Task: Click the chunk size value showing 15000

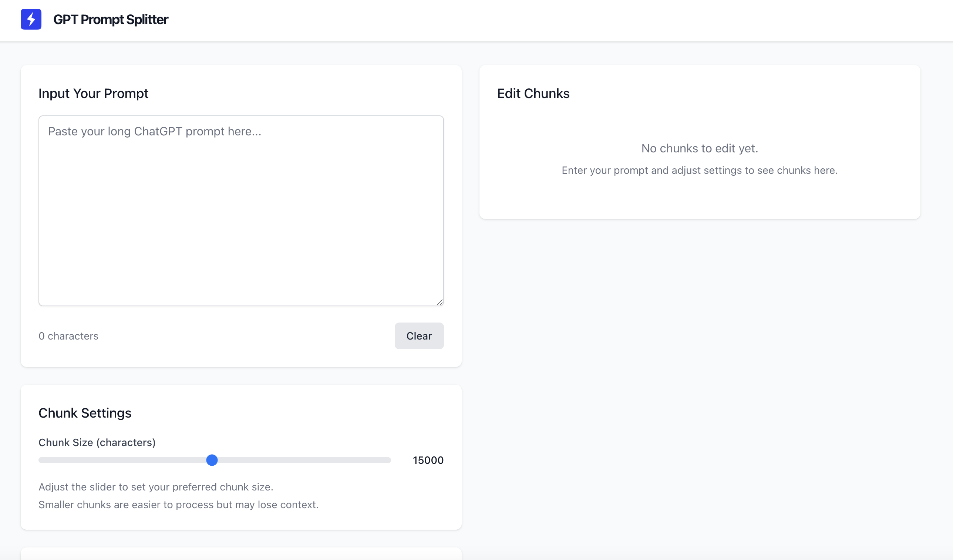Action: [x=428, y=460]
